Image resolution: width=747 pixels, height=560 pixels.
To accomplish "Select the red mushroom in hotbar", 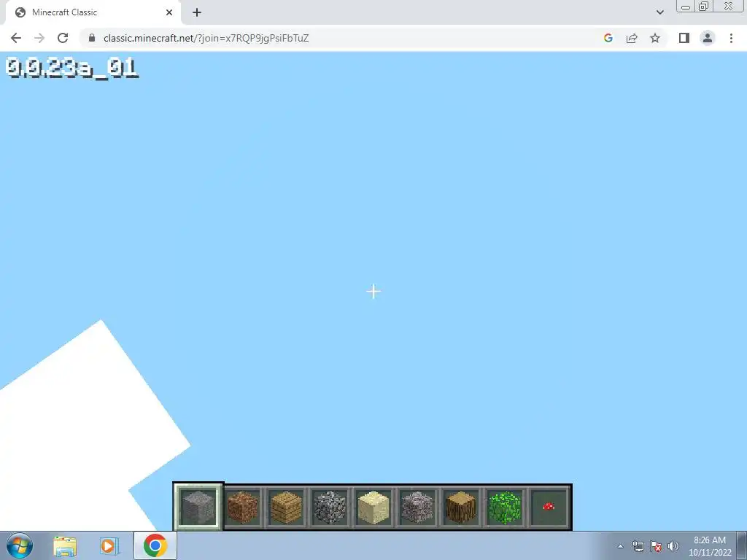I will click(x=549, y=507).
